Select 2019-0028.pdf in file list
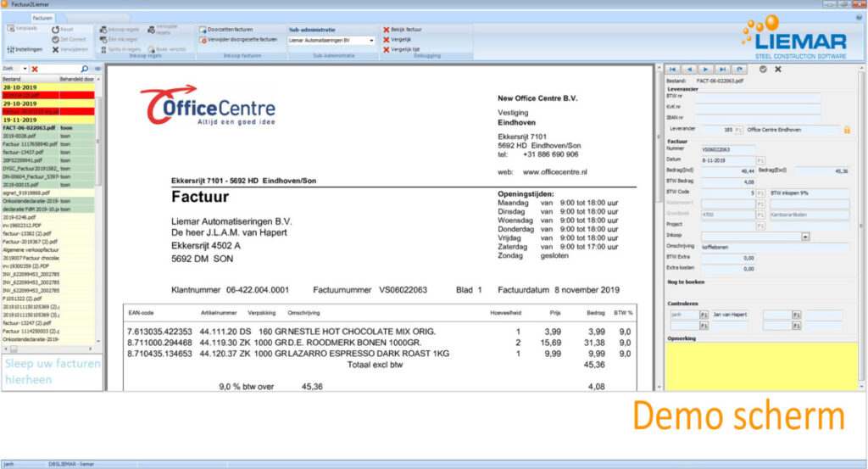Screen dimensions: 868x469 tap(48, 136)
